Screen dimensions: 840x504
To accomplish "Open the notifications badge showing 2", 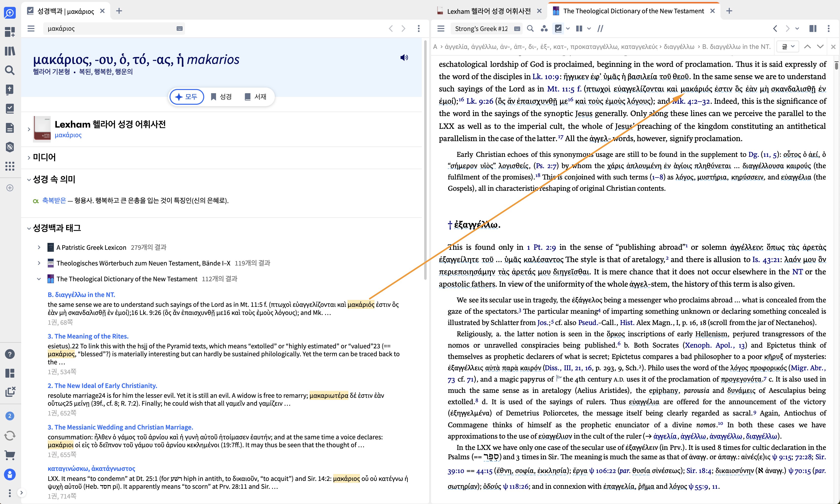I will (x=10, y=416).
